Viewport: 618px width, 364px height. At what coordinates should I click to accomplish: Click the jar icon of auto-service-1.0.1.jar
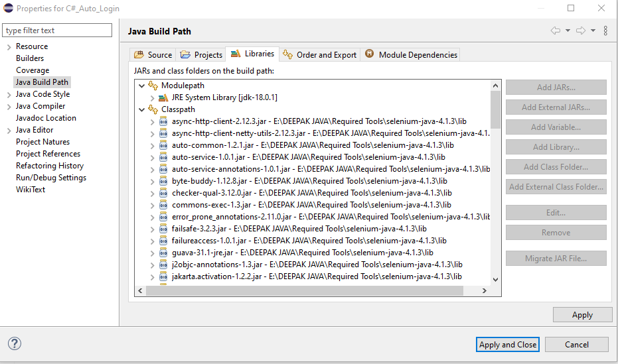coord(163,157)
